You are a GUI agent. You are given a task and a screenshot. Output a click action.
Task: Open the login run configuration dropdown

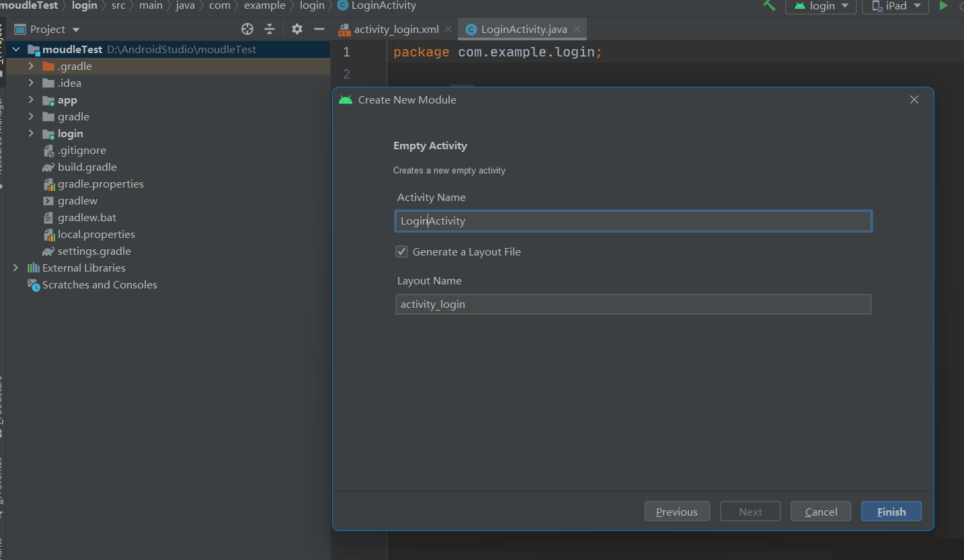pyautogui.click(x=821, y=6)
